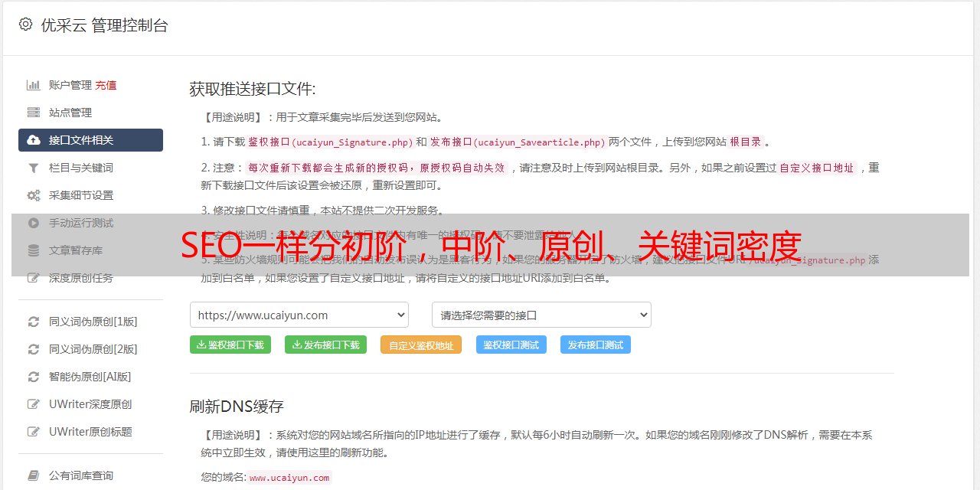
Task: Click the filter funnel icon for 栏目与关键词
Action: 34,168
